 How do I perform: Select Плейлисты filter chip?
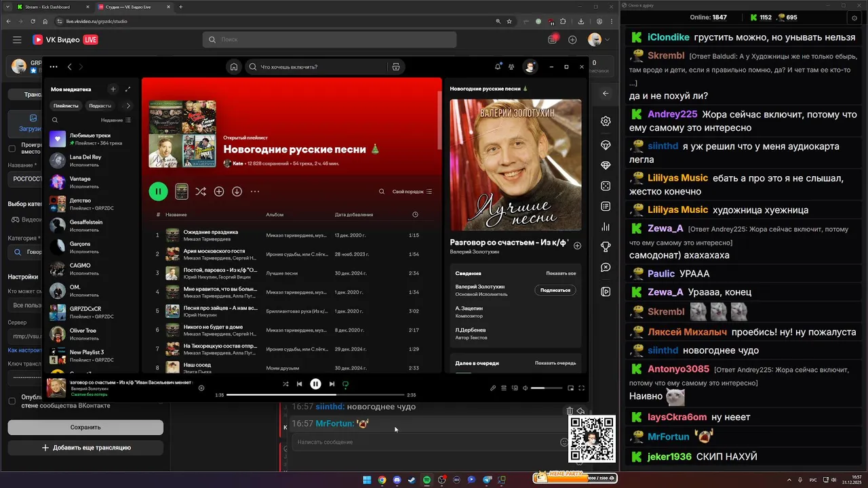click(x=66, y=106)
